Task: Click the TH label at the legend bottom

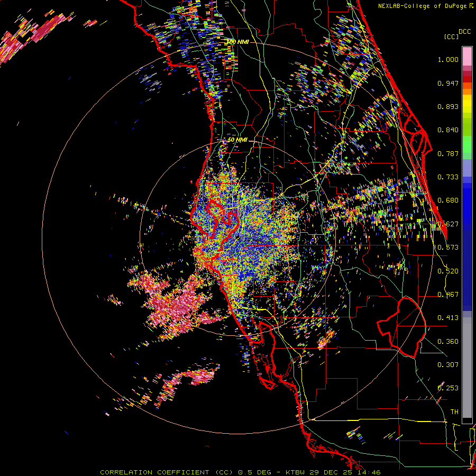Action: click(454, 412)
